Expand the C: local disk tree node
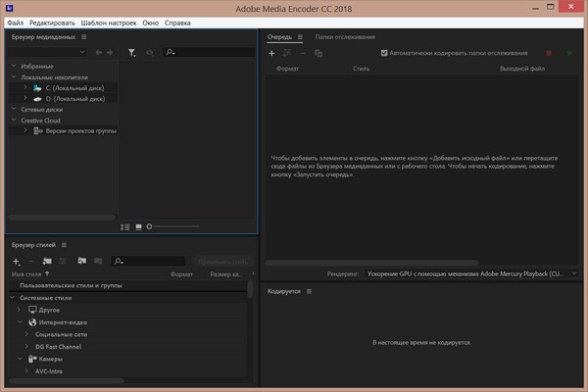This screenshot has height=392, width=588. [x=25, y=88]
